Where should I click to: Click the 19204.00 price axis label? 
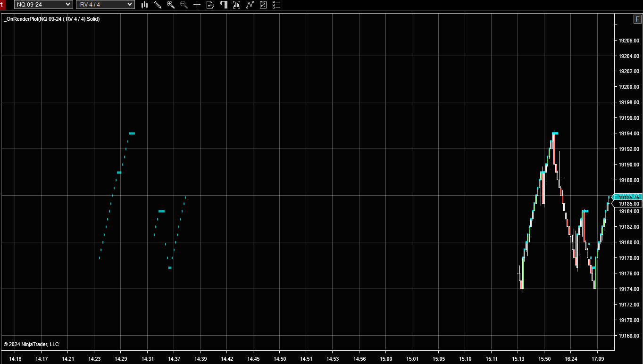(x=629, y=56)
